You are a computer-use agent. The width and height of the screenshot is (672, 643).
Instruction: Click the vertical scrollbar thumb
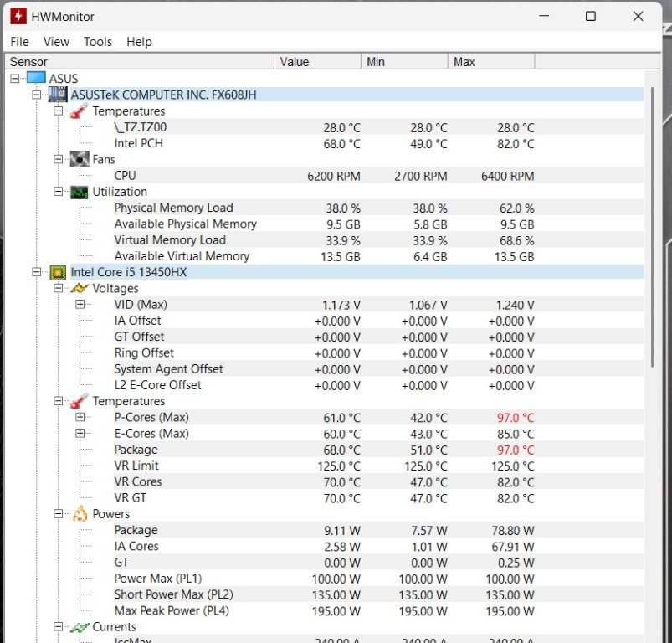click(653, 226)
